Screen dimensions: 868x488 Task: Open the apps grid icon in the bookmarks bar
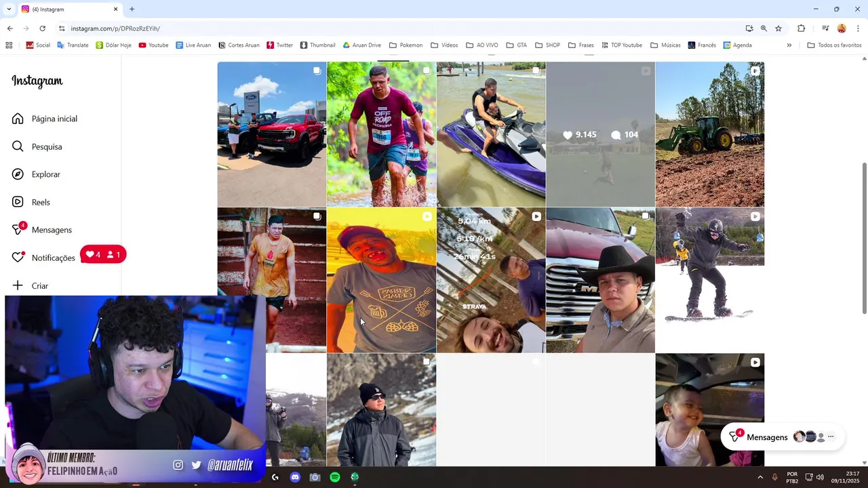click(9, 45)
